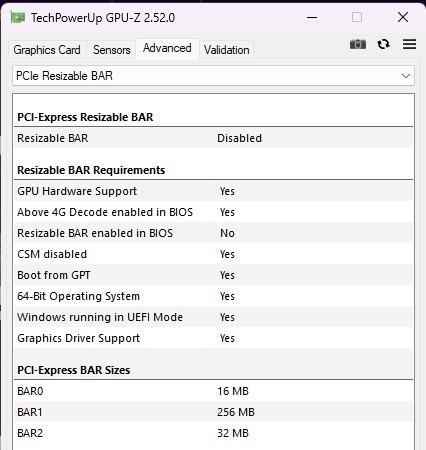
Task: Select the Advanced tab
Action: click(x=167, y=49)
